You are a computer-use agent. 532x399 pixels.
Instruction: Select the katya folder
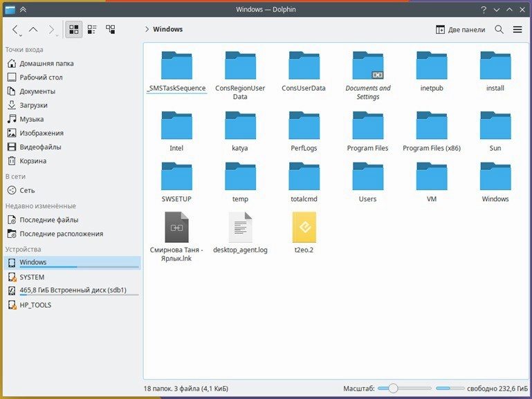click(240, 131)
